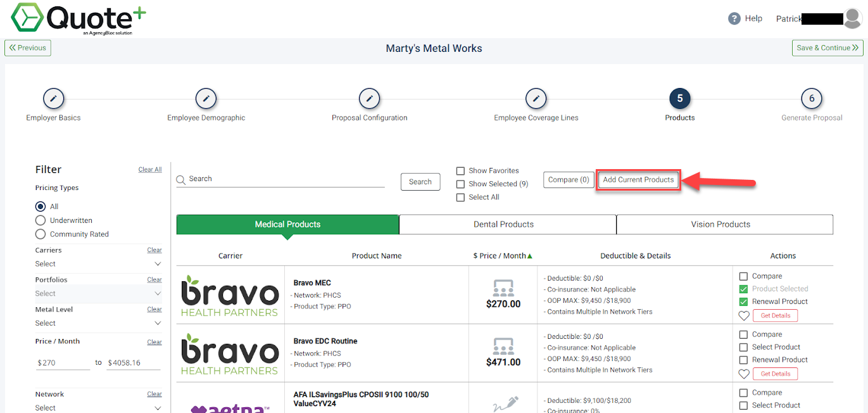
Task: Clear the Price / Month filter
Action: tap(154, 342)
